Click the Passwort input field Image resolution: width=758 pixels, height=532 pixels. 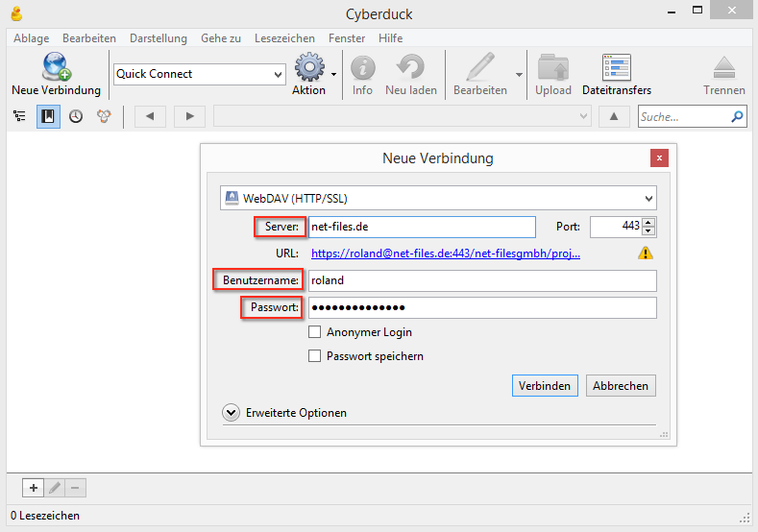(x=482, y=307)
